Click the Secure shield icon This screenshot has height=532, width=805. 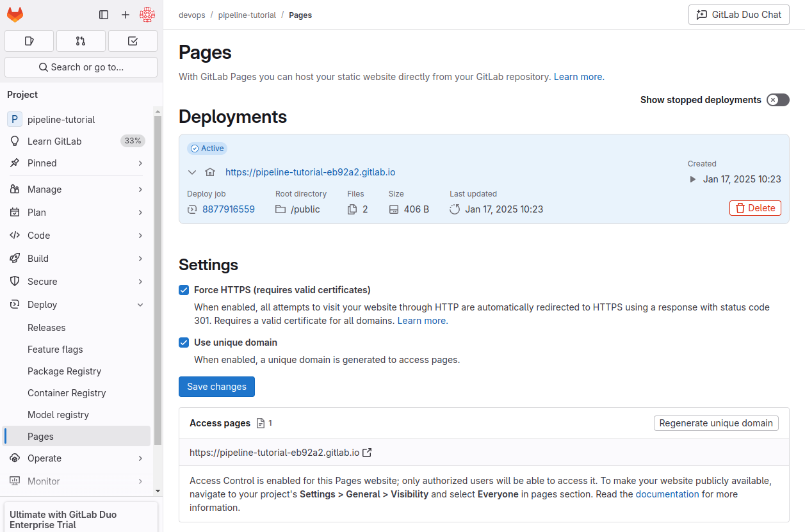(x=15, y=281)
